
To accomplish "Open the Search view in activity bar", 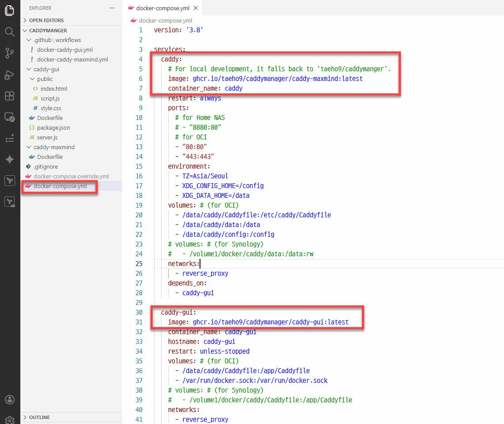I will point(10,31).
